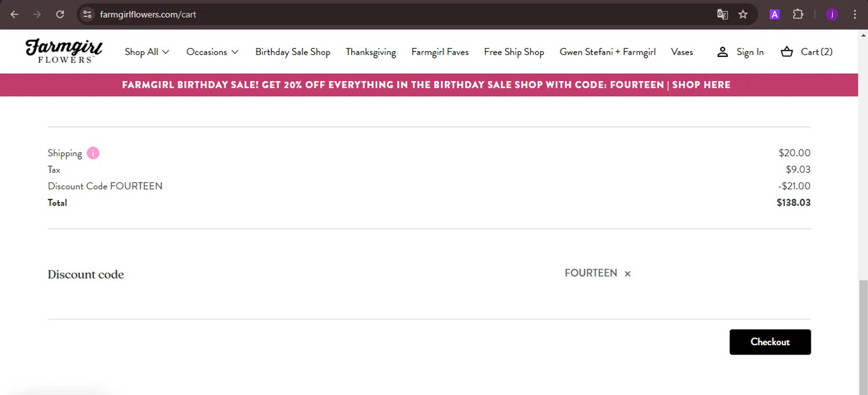
Task: Open the browser extensions puzzle icon
Action: [x=798, y=14]
